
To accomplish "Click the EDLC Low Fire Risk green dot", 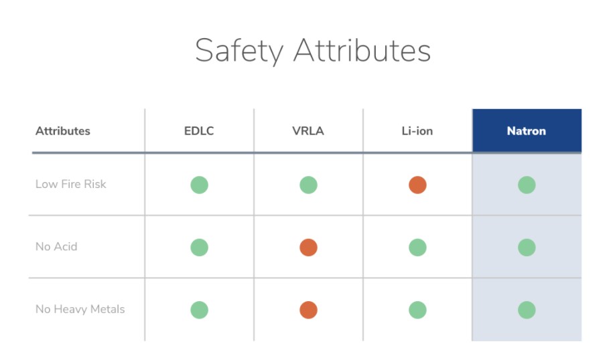I will pos(199,185).
